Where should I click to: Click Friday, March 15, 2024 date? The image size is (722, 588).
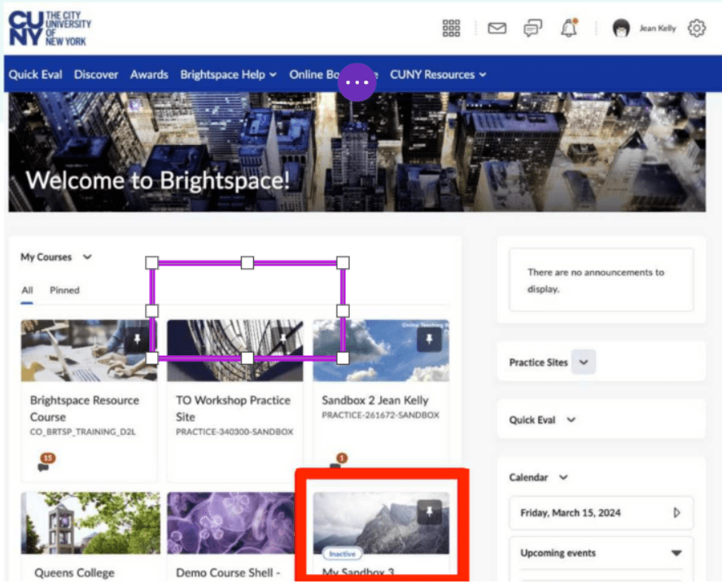click(570, 513)
